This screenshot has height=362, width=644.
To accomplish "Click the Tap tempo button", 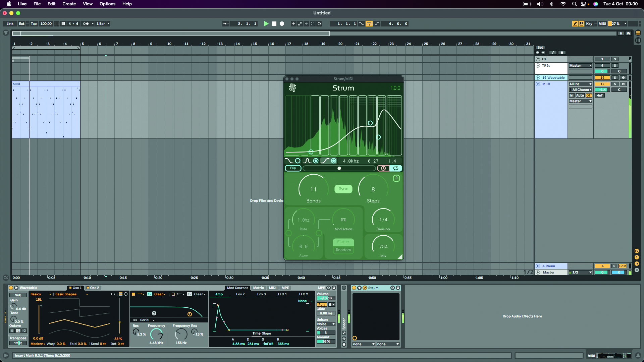I will [x=34, y=24].
